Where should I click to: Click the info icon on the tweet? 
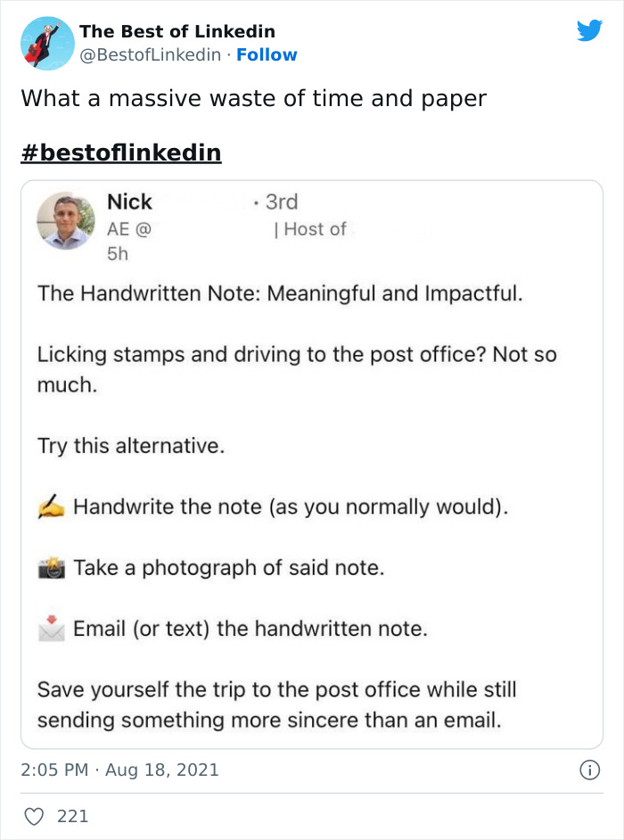tap(590, 769)
